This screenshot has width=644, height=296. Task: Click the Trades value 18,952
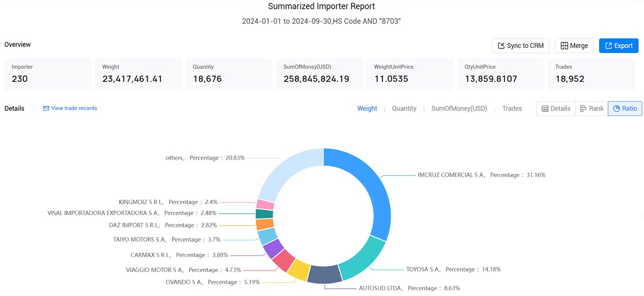[570, 78]
